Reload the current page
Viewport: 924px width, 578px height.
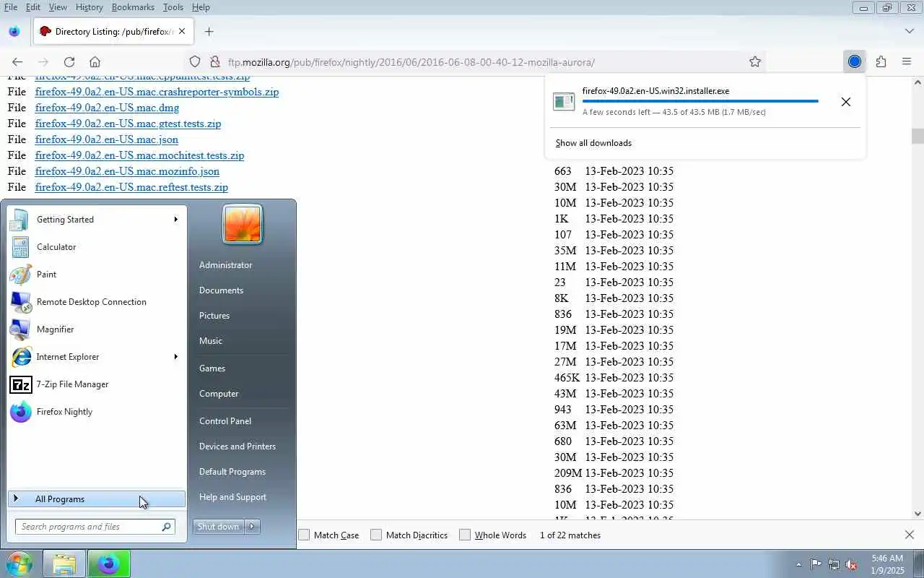coord(69,62)
